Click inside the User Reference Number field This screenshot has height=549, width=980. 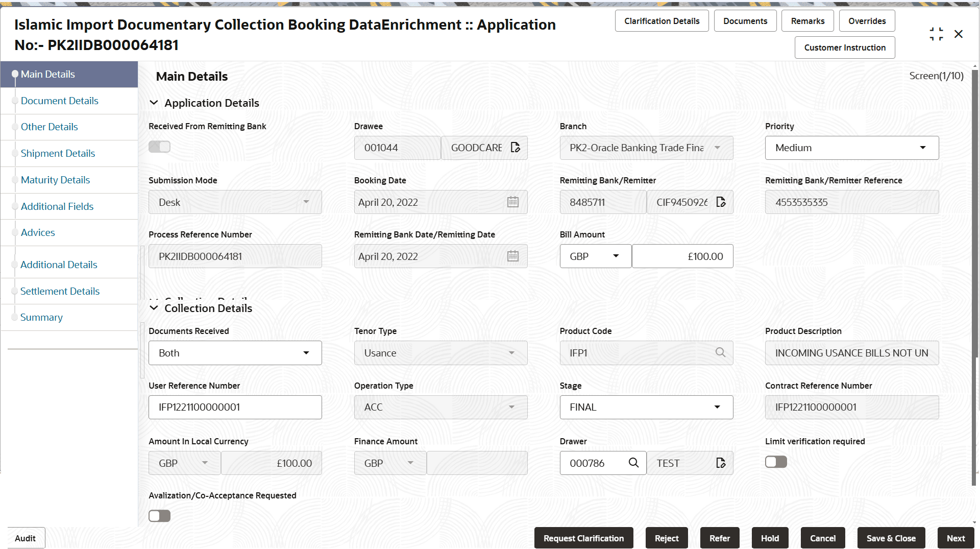(235, 407)
